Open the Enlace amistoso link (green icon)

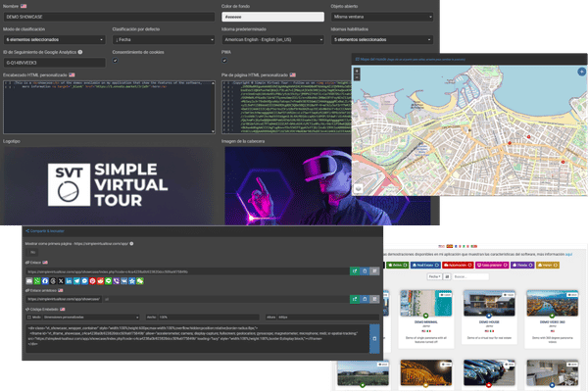click(x=355, y=299)
